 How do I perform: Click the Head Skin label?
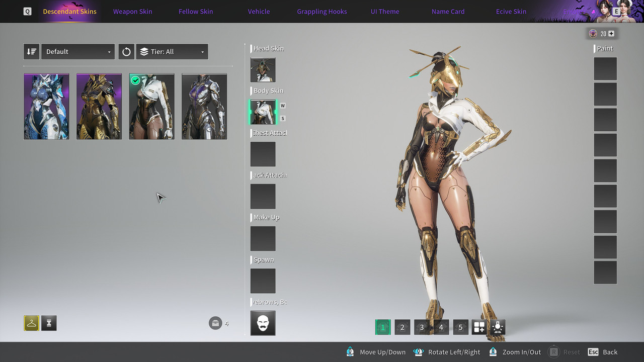pyautogui.click(x=269, y=48)
